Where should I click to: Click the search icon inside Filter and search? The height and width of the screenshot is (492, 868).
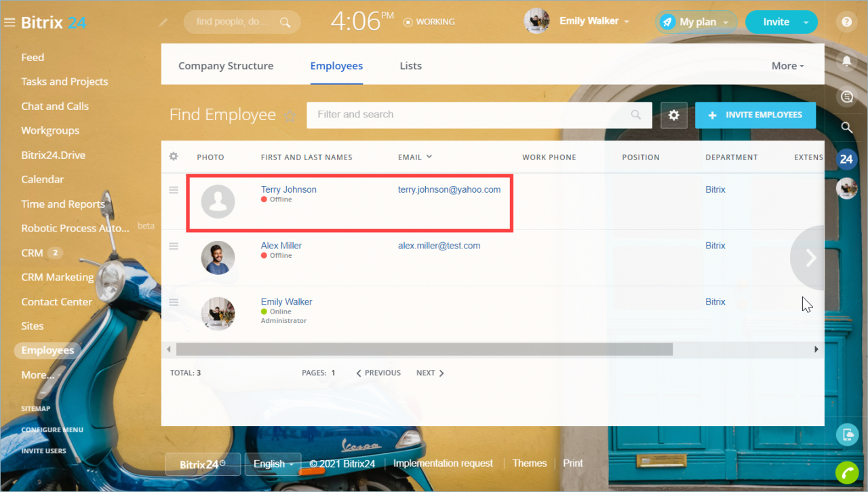pos(635,115)
